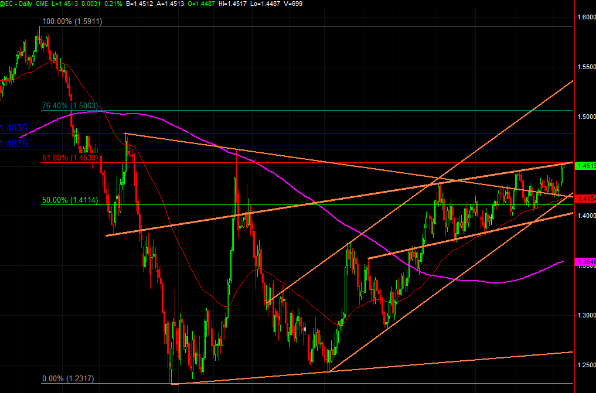Click the 1.4000 price axis label
The width and height of the screenshot is (596, 393).
[x=586, y=216]
